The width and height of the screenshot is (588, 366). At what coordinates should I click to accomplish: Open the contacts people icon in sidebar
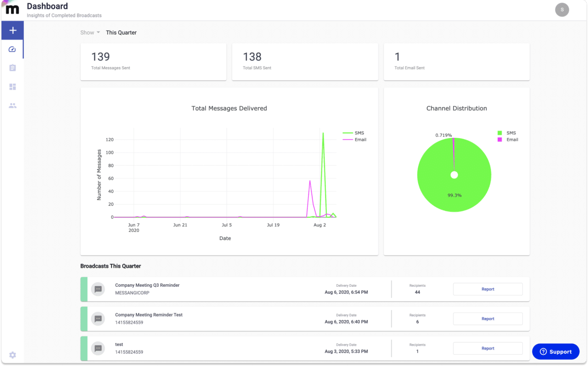pyautogui.click(x=13, y=106)
